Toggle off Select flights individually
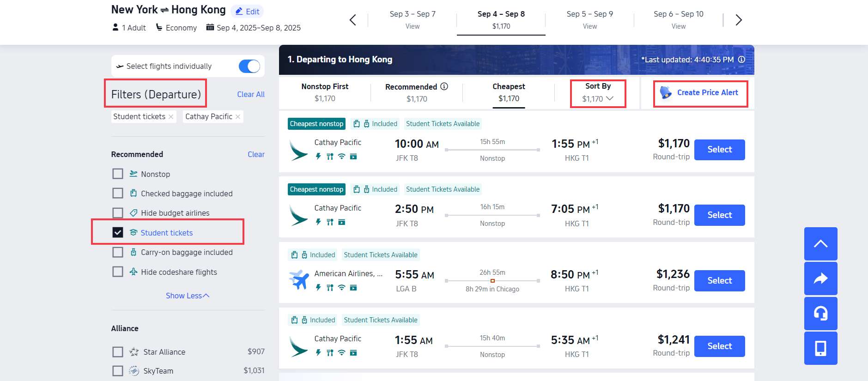Screen dimensions: 868x381 249,66
